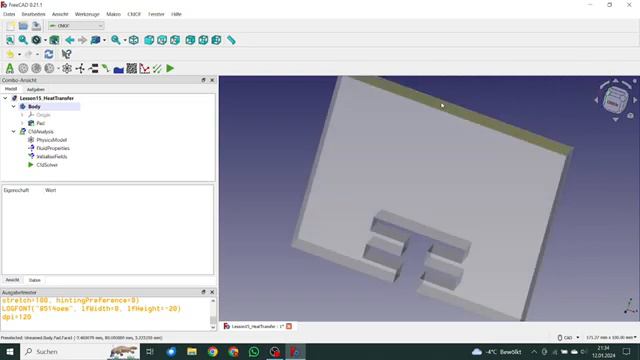The image size is (640, 360).
Task: Open the dimension units dropdown in status bar
Action: (x=611, y=338)
